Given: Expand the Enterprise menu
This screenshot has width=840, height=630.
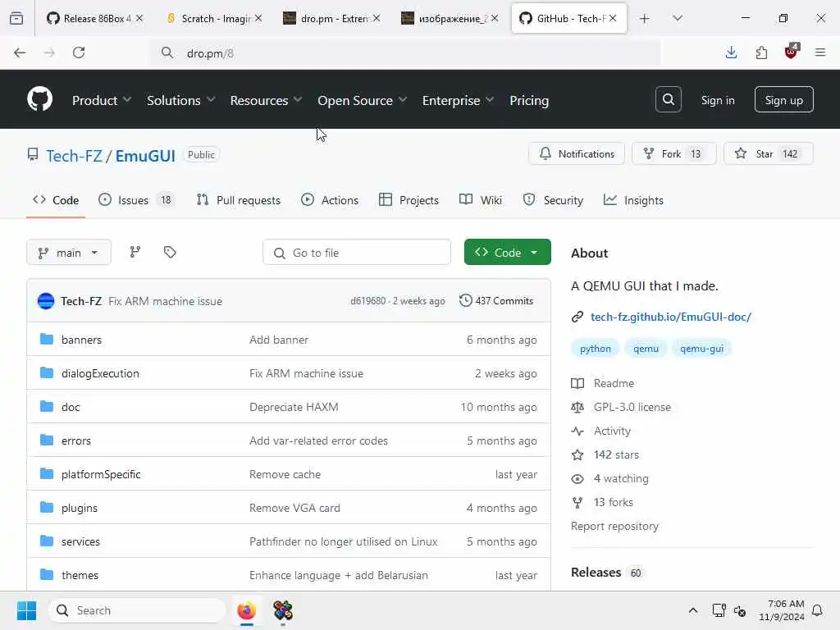Looking at the screenshot, I should point(458,100).
